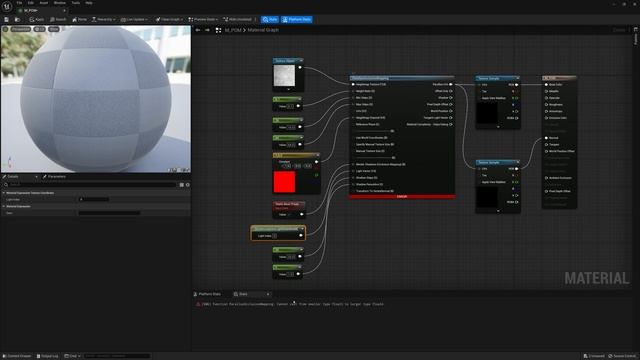Viewport: 640px width, 360px height.
Task: Open the viewport Show menu
Action: (53, 29)
